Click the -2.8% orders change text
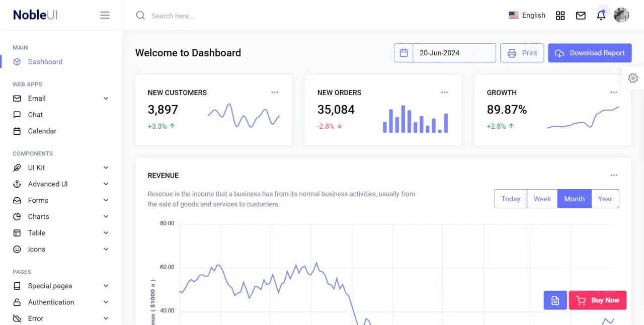This screenshot has height=325, width=644. coord(326,126)
